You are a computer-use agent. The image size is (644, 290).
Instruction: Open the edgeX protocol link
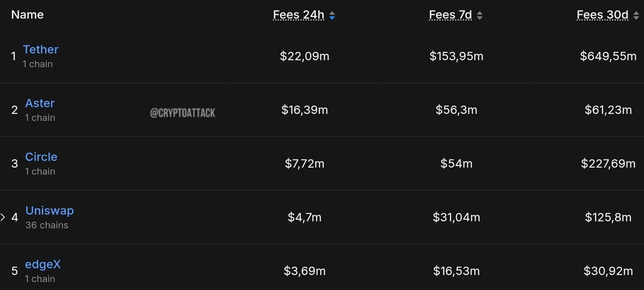(43, 265)
